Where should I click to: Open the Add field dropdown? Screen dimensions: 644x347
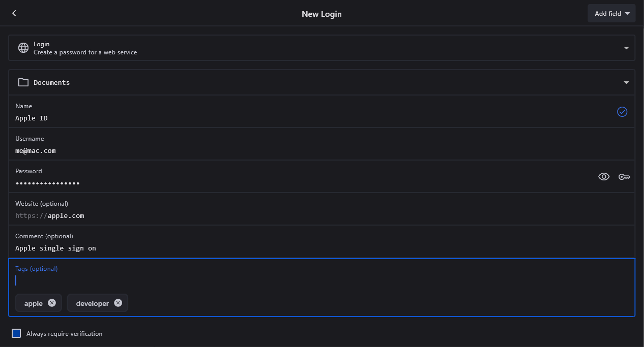pos(611,14)
